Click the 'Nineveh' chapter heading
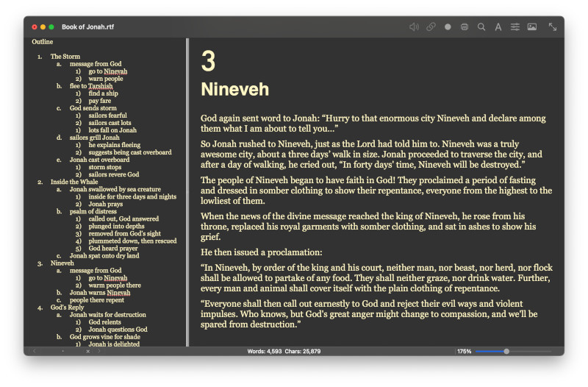The width and height of the screenshot is (588, 387). (234, 89)
